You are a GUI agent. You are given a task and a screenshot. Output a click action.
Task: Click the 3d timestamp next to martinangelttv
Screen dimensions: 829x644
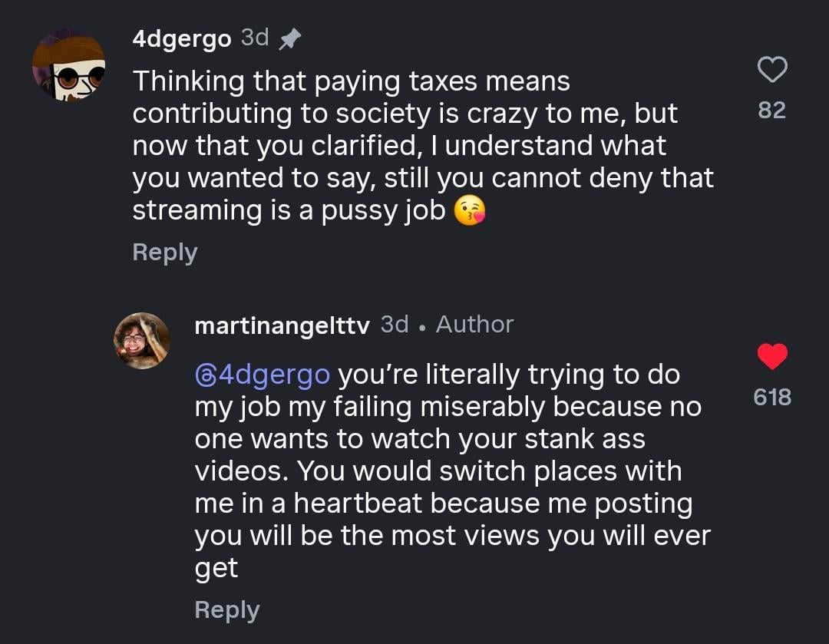coord(395,325)
